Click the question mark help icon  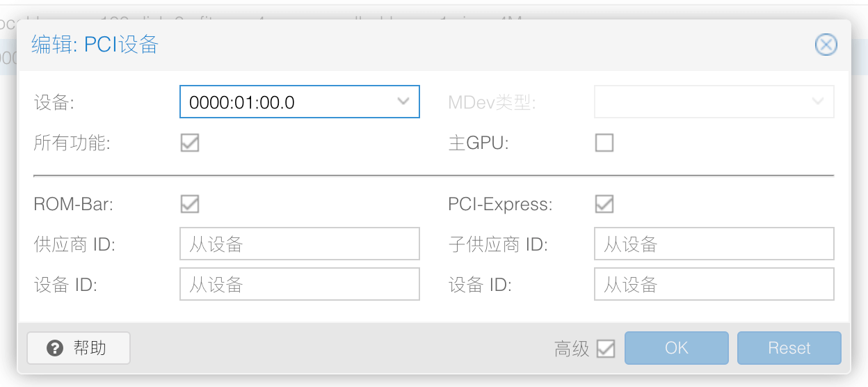click(55, 348)
